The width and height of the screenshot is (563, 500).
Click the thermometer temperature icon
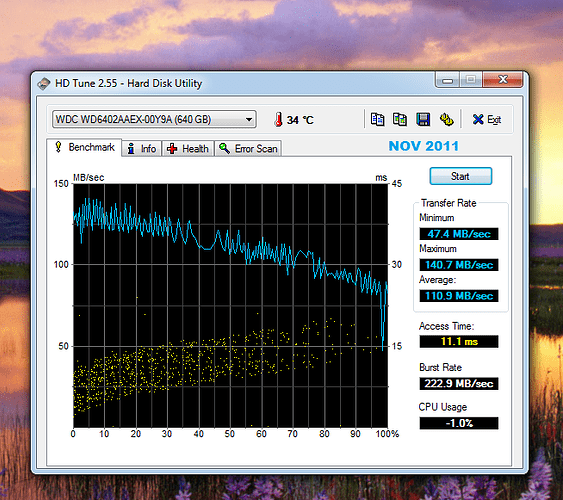(x=278, y=120)
